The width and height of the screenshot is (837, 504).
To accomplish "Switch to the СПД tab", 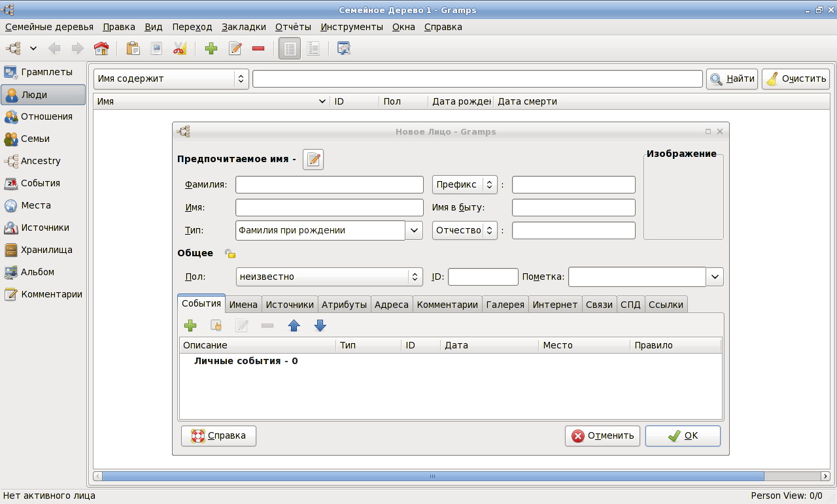I will 631,305.
